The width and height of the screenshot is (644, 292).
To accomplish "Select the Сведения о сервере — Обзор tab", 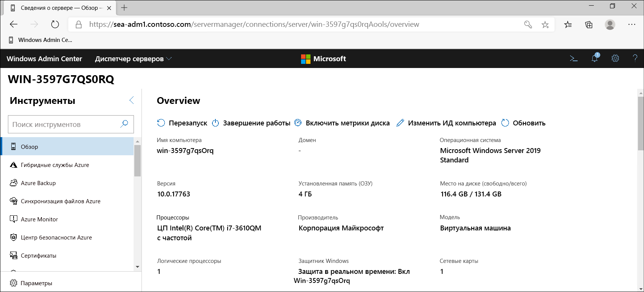I will point(60,8).
